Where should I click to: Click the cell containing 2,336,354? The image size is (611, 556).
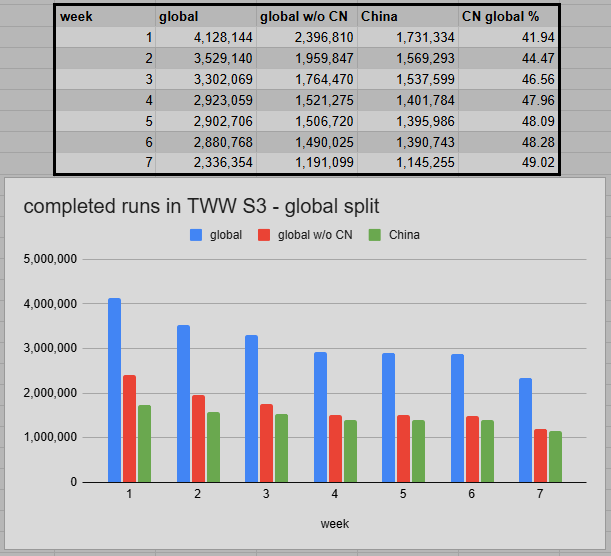tap(206, 165)
